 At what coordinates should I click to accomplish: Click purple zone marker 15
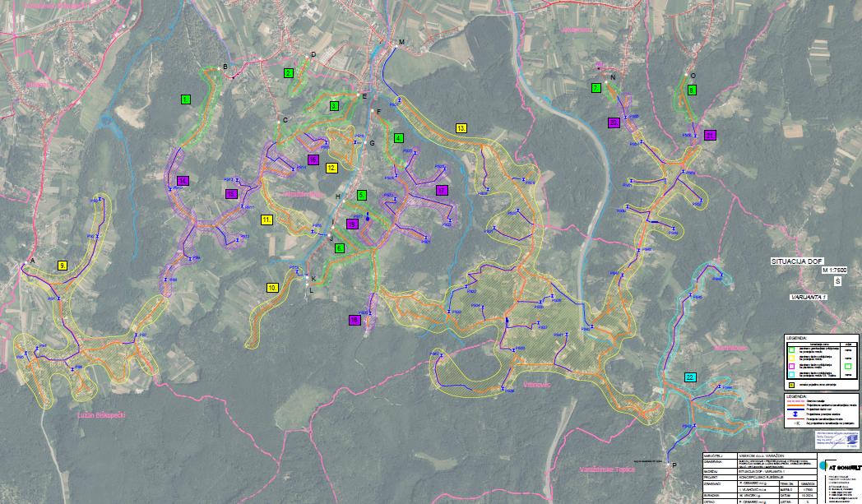tap(231, 193)
